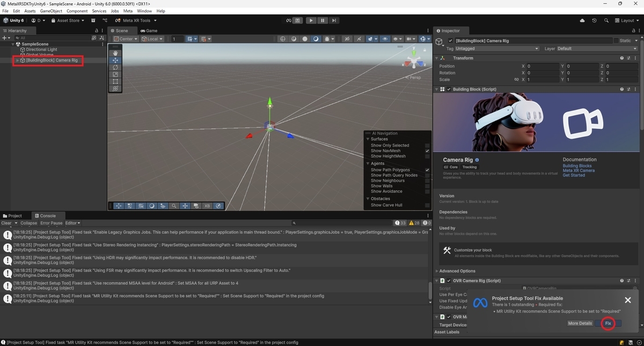Open the Window menu
Screen dimensions: 644x346
(144, 11)
